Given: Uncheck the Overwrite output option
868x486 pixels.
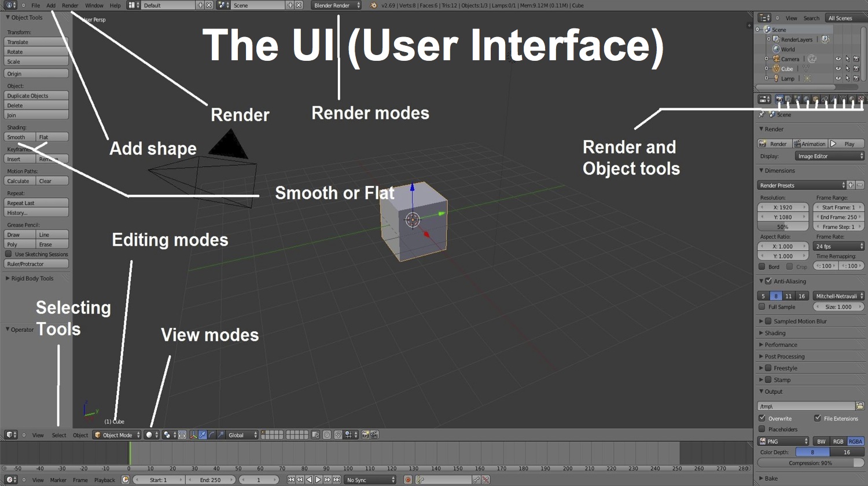Looking at the screenshot, I should pos(762,418).
